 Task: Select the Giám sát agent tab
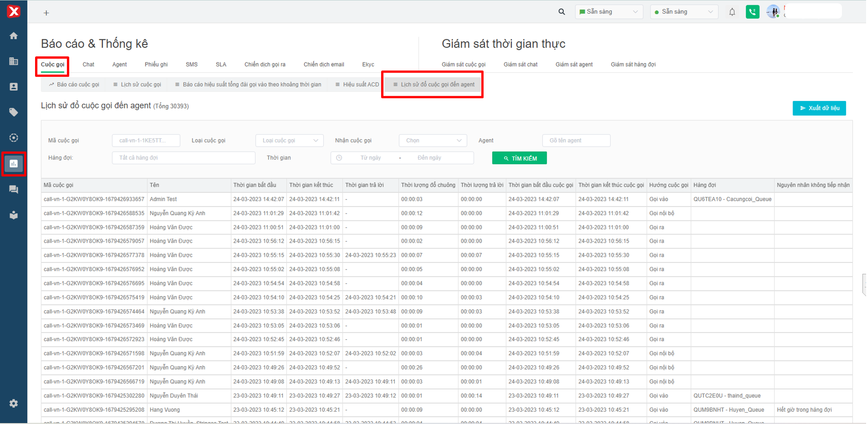pos(574,64)
